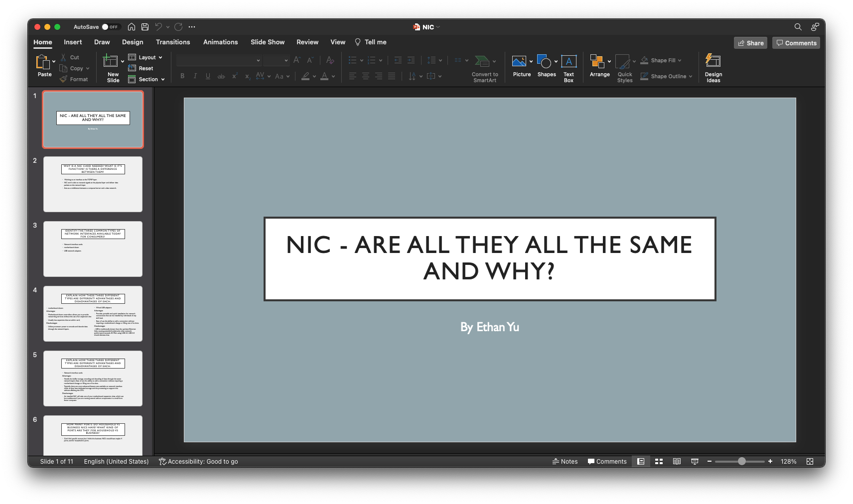Open the font name combo box

coord(219,60)
